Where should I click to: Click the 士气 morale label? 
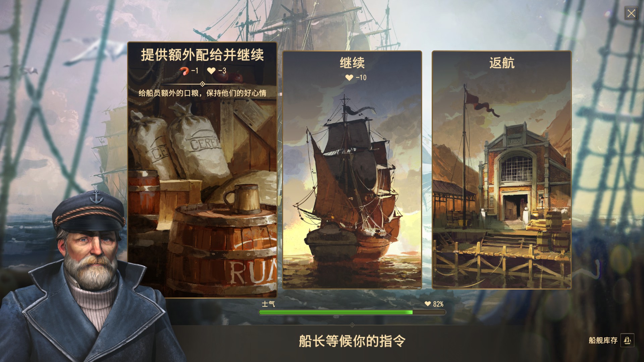click(x=268, y=304)
